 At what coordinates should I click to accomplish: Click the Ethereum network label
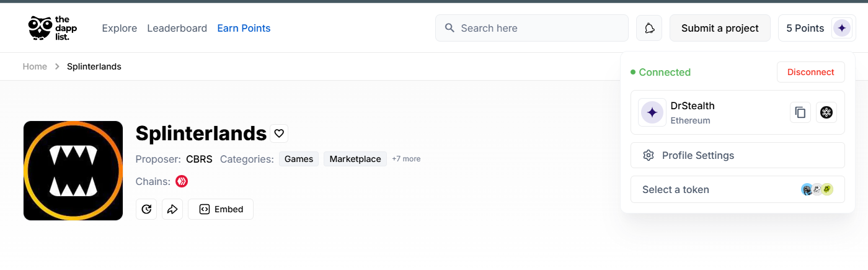pos(690,120)
